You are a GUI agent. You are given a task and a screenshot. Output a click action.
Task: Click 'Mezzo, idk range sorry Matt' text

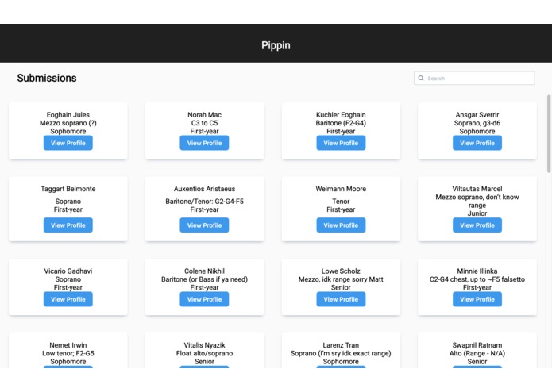341,279
